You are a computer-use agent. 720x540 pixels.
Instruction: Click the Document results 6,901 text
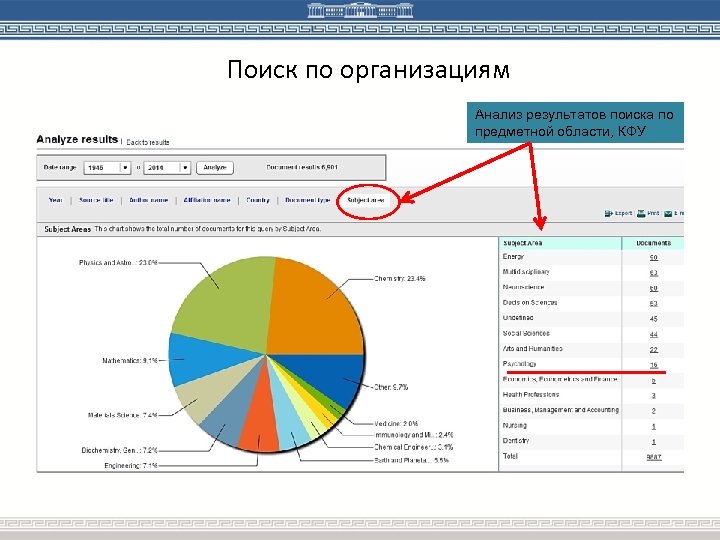point(302,167)
